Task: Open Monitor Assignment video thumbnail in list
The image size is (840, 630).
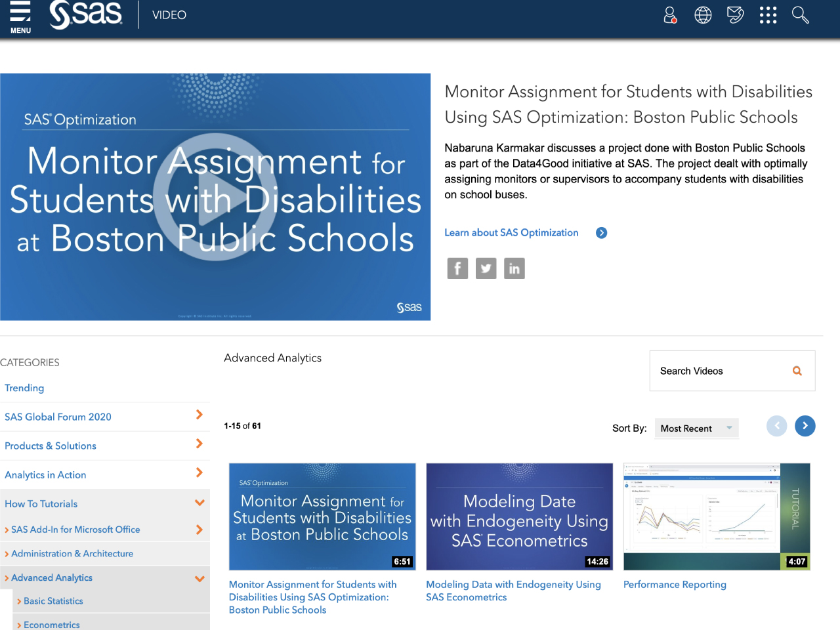Action: pyautogui.click(x=322, y=516)
